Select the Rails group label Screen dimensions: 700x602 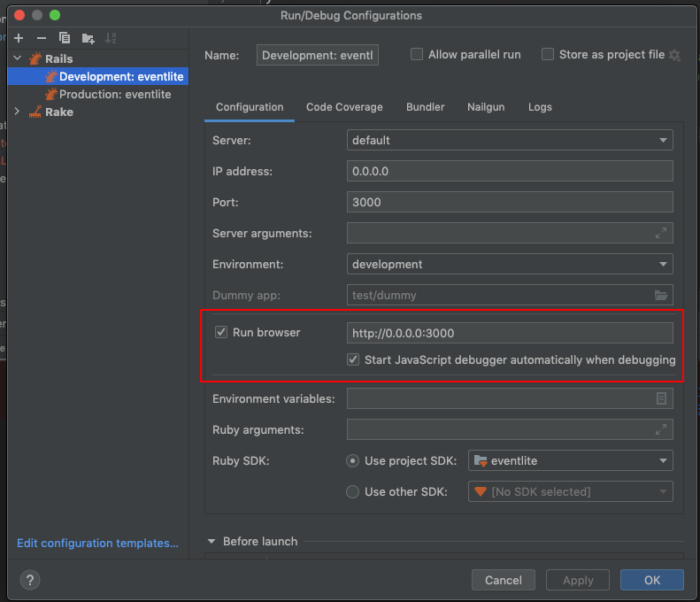pos(59,59)
